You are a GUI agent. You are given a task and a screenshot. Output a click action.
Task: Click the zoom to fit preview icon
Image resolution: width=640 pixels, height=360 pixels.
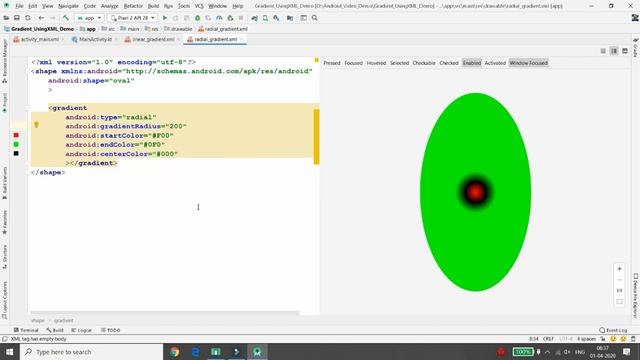(619, 302)
